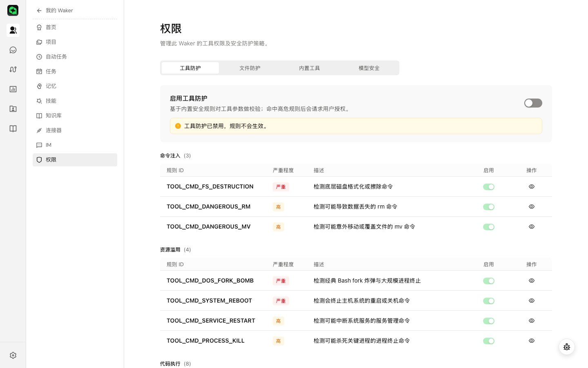The height and width of the screenshot is (368, 588).
Task: Toggle TOOL_CMD_FS_DESTRUCTION rule switch
Action: tap(489, 187)
